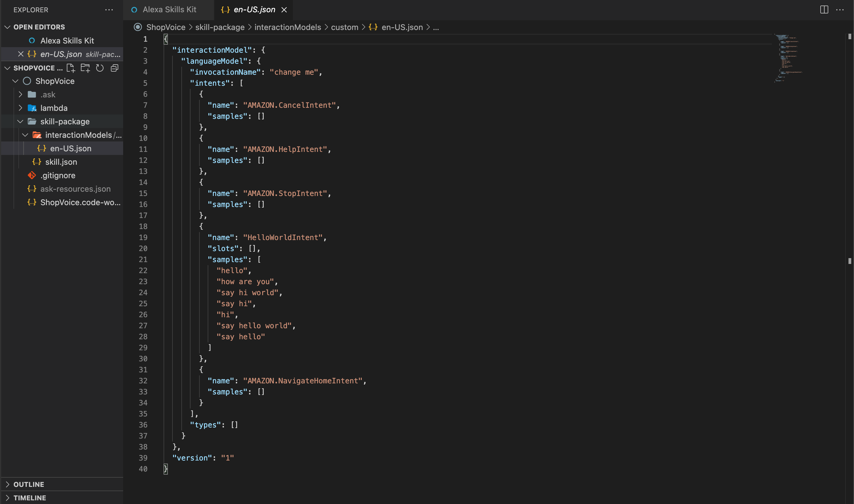Click the New File icon in explorer header
Screen dimensions: 854x504
[71, 68]
